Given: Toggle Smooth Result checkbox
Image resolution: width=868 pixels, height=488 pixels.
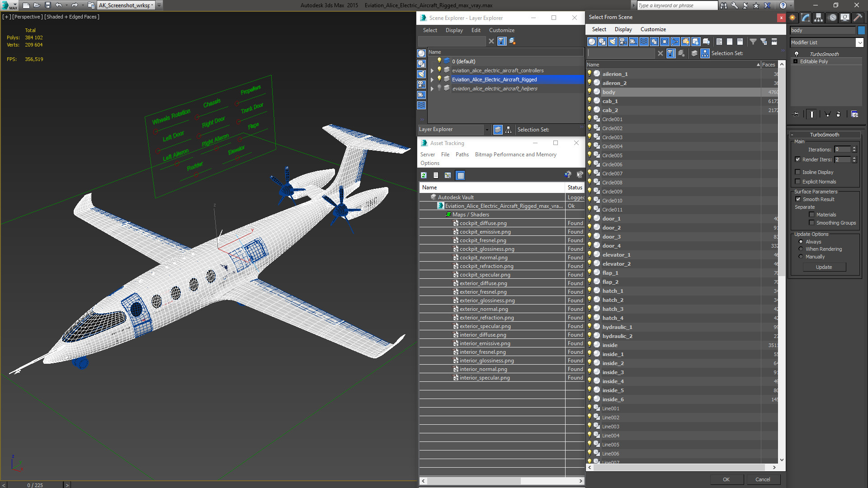Looking at the screenshot, I should (x=798, y=199).
